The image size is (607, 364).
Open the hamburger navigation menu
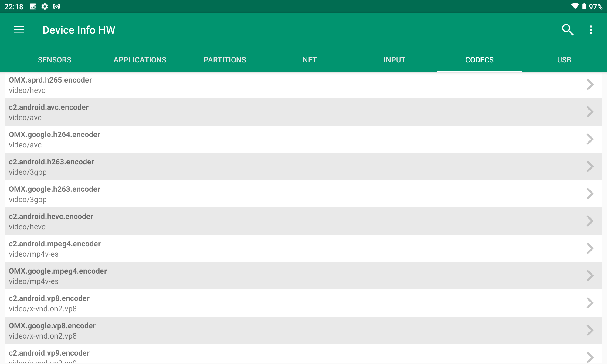(x=19, y=29)
